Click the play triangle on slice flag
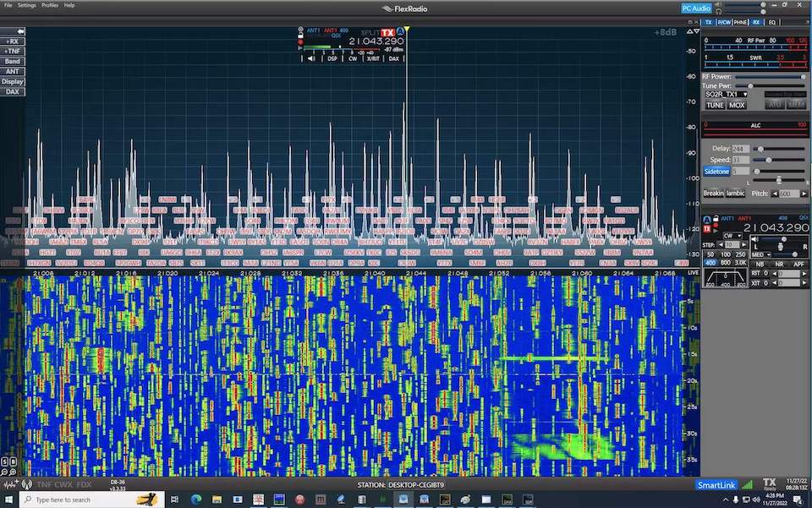Screen dimensions: 812x508 pyautogui.click(x=300, y=47)
